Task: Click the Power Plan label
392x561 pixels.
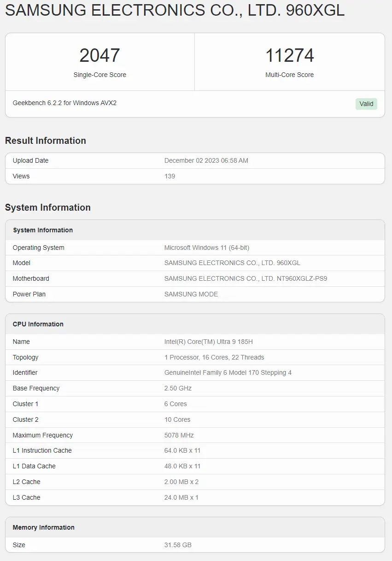Action: (x=29, y=294)
